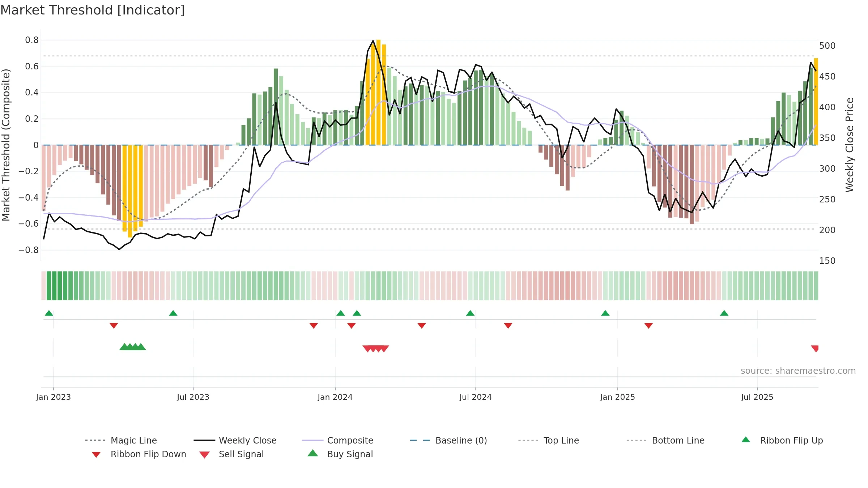Click the red triangle icon in Sell Signal legend
Screen dimensions: 868x488
pyautogui.click(x=204, y=455)
